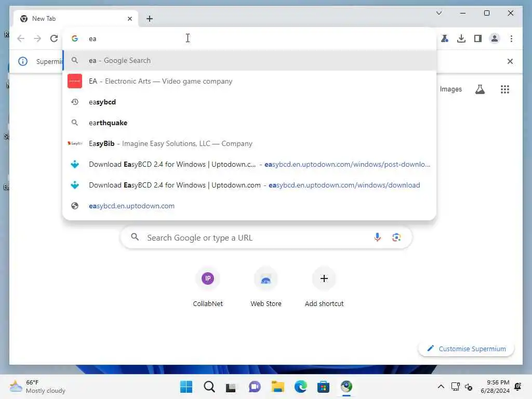Choose the 'earthquake' search suggestion
Image resolution: width=532 pixels, height=399 pixels.
249,123
